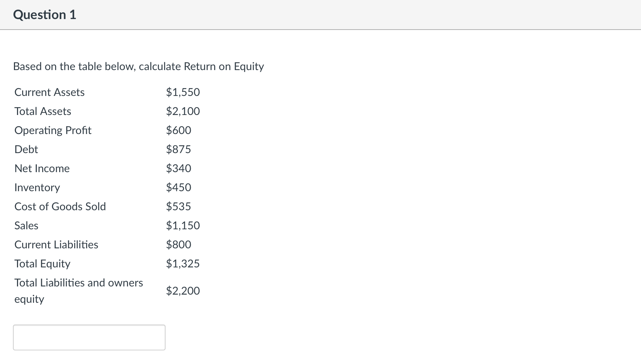Select the Current Liabilities label

click(x=56, y=244)
